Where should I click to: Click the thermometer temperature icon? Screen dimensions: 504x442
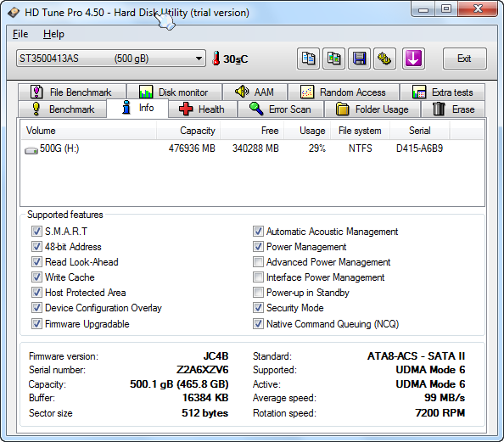point(216,59)
